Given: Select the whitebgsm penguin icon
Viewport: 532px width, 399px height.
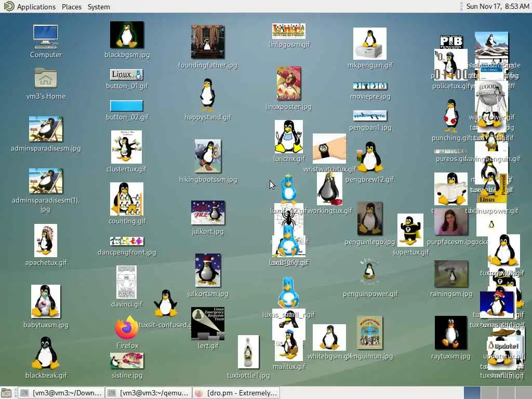Looking at the screenshot, I should tap(329, 337).
